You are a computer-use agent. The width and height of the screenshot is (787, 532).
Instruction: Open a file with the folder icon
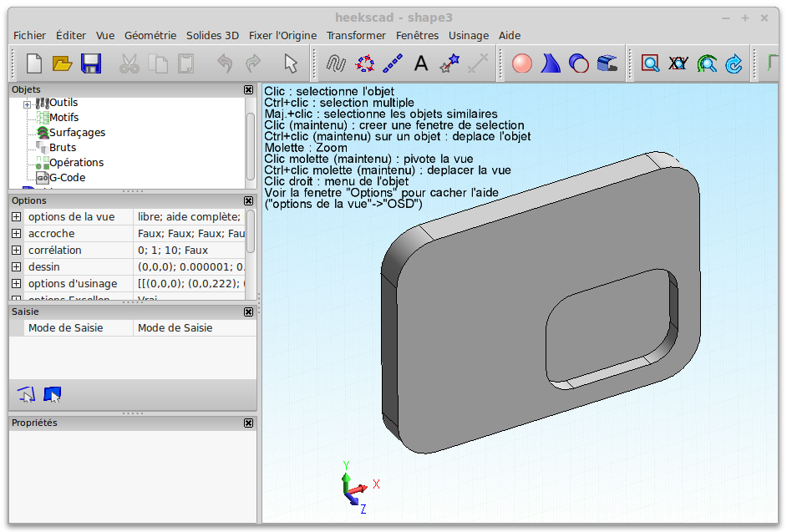point(63,63)
